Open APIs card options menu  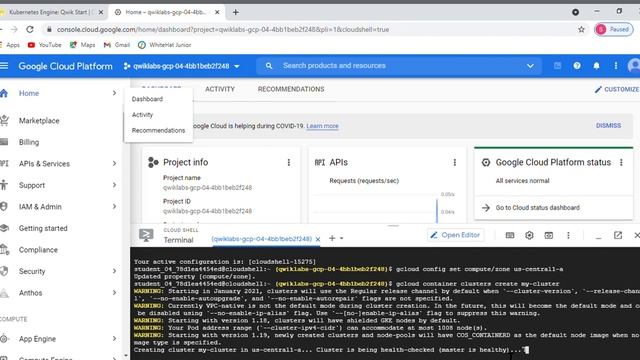click(455, 162)
